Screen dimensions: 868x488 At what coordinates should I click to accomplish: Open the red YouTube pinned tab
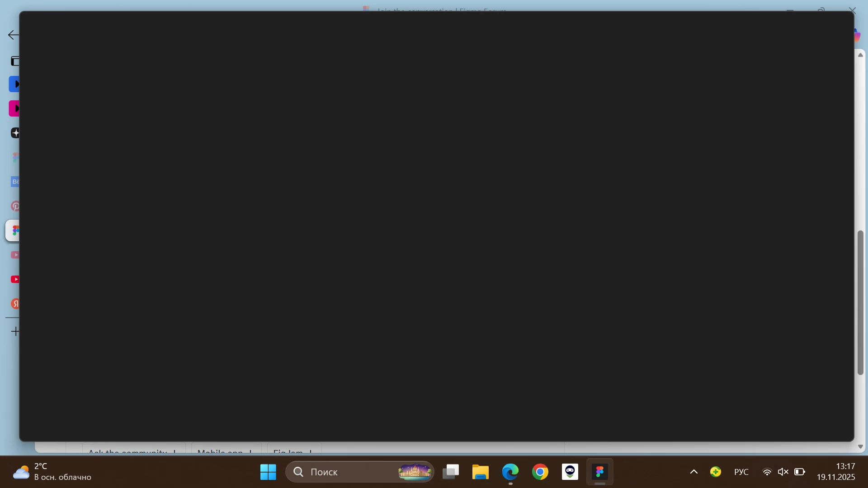(x=15, y=279)
